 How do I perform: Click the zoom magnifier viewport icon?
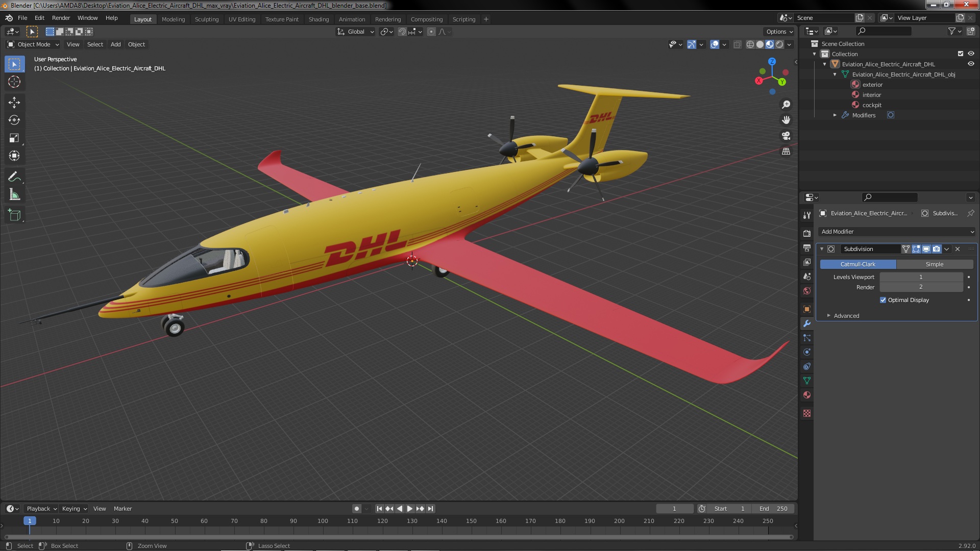tap(786, 105)
